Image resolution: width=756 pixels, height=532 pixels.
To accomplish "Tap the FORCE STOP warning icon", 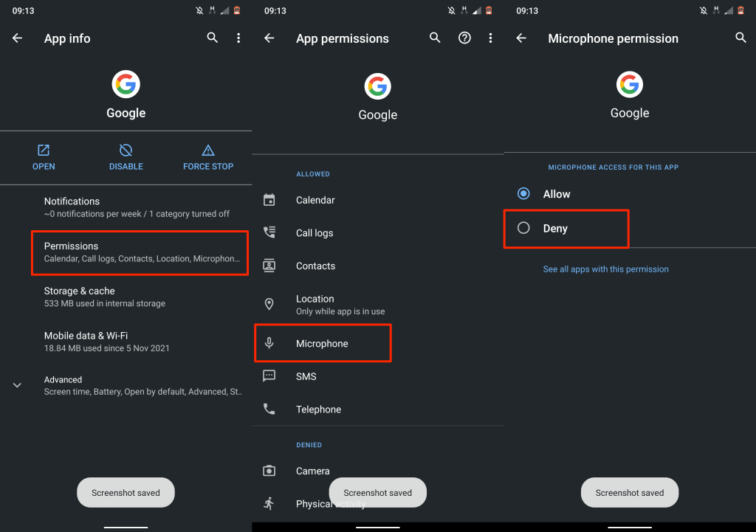I will (208, 151).
